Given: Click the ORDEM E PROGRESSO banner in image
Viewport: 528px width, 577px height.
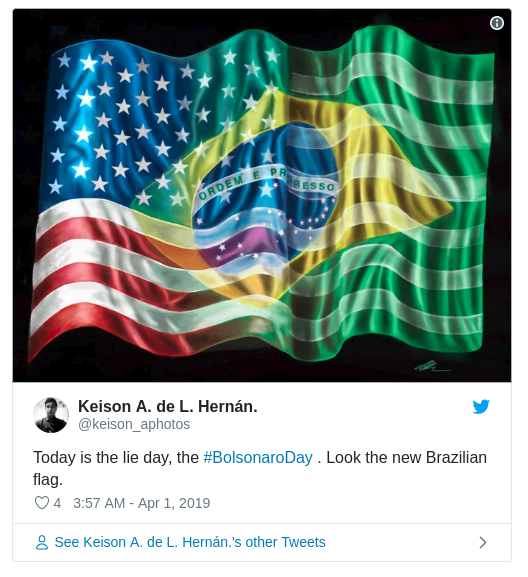Looking at the screenshot, I should click(266, 184).
